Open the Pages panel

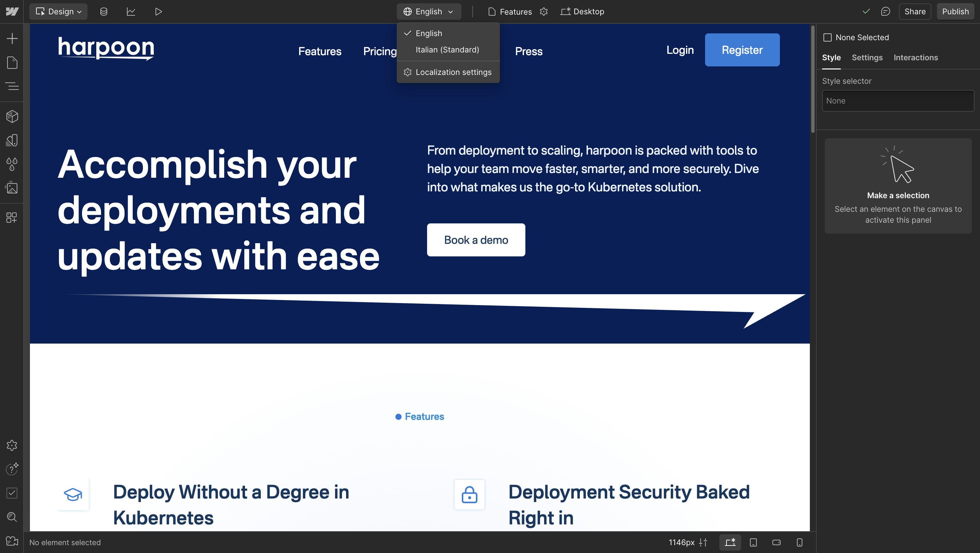(12, 62)
